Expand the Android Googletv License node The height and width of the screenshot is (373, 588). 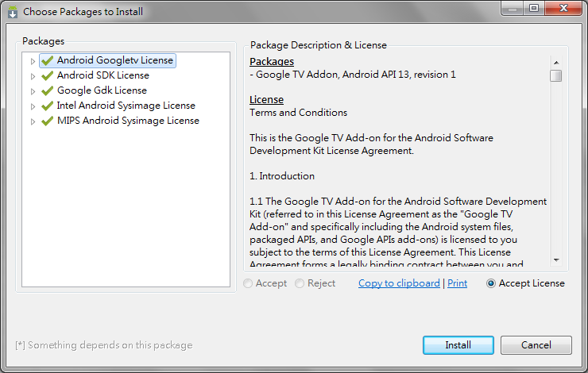33,61
